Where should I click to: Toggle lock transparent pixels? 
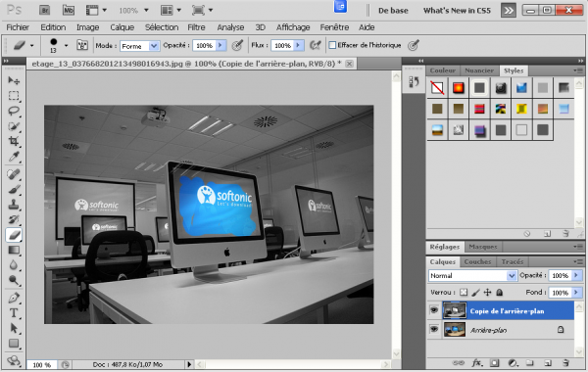pyautogui.click(x=464, y=292)
